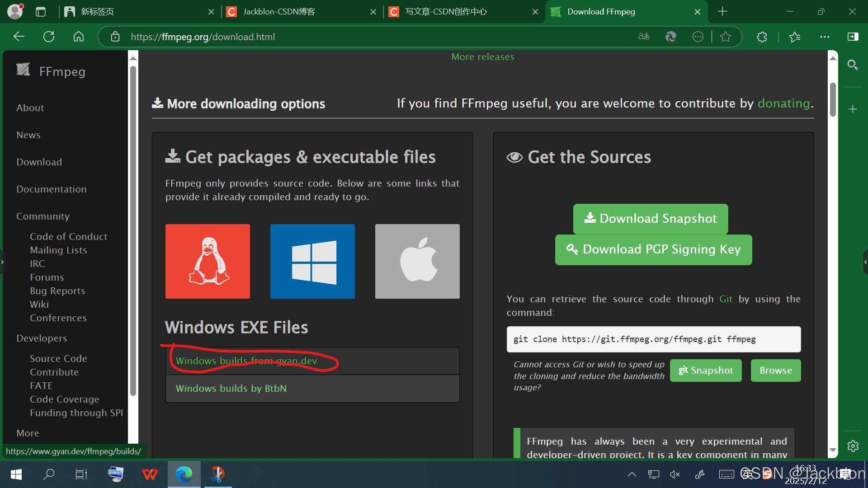Refresh the page with the reload icon
Image resolution: width=868 pixels, height=488 pixels.
[x=49, y=37]
